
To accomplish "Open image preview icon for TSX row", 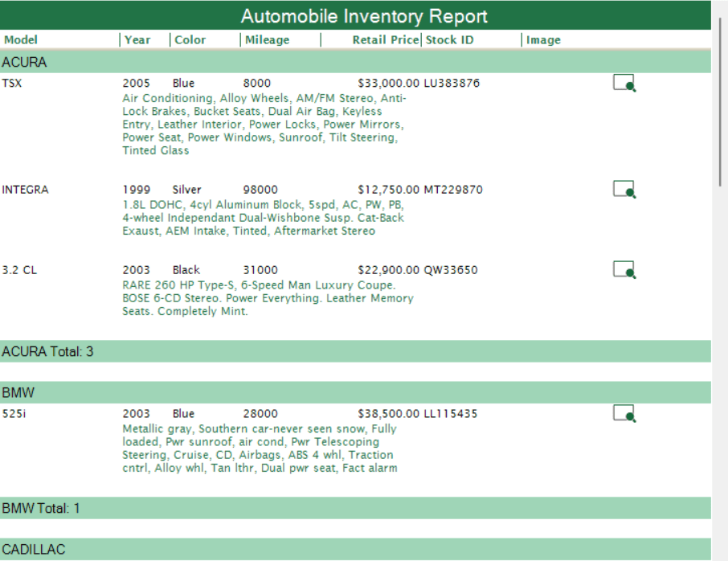I will [624, 83].
